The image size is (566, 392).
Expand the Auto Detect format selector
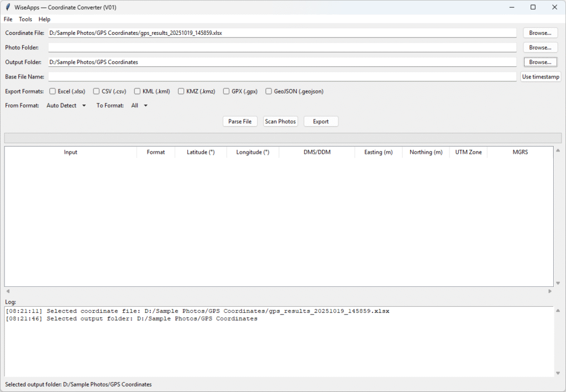(x=66, y=105)
